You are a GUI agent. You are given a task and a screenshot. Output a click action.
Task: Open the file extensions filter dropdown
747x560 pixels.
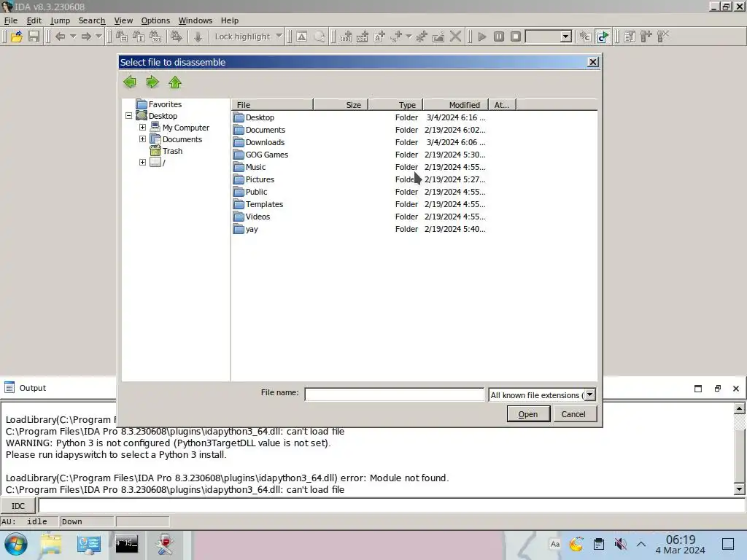pyautogui.click(x=589, y=394)
